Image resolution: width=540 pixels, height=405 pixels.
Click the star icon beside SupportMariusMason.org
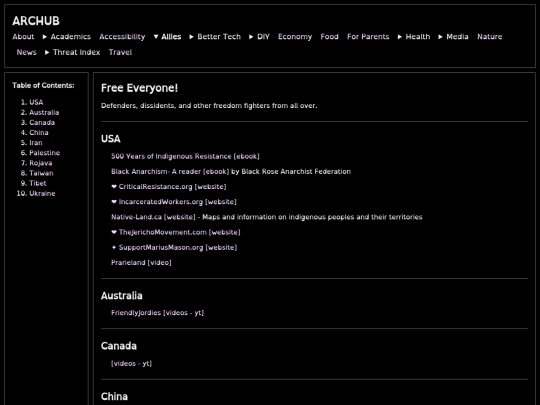click(x=114, y=247)
